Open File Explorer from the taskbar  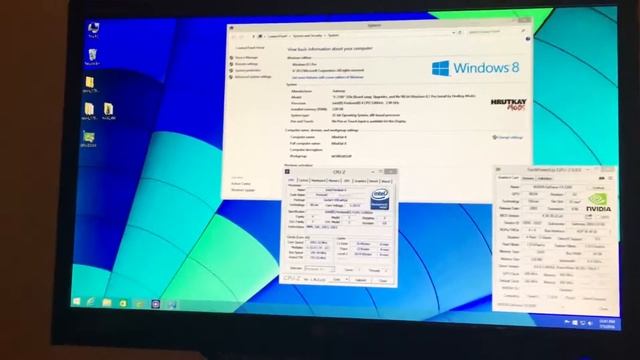(x=107, y=302)
